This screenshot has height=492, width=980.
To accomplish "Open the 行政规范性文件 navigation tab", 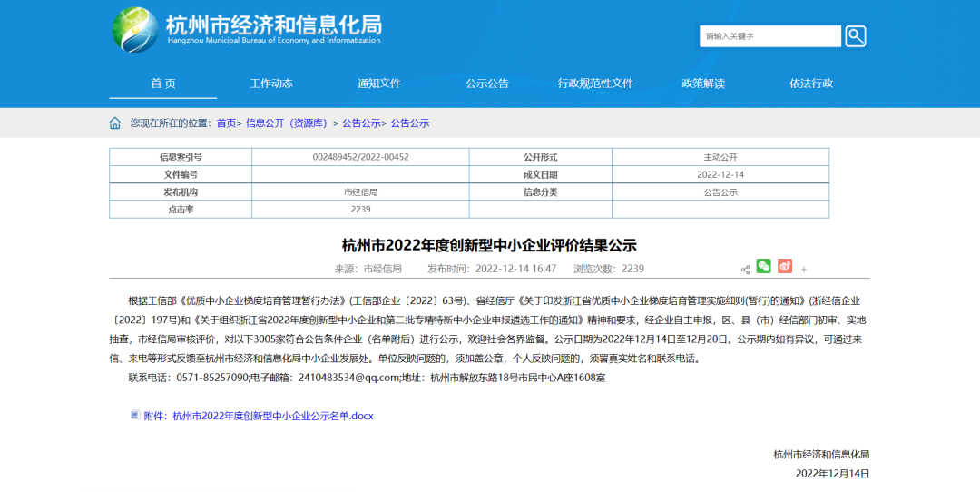I will click(595, 84).
